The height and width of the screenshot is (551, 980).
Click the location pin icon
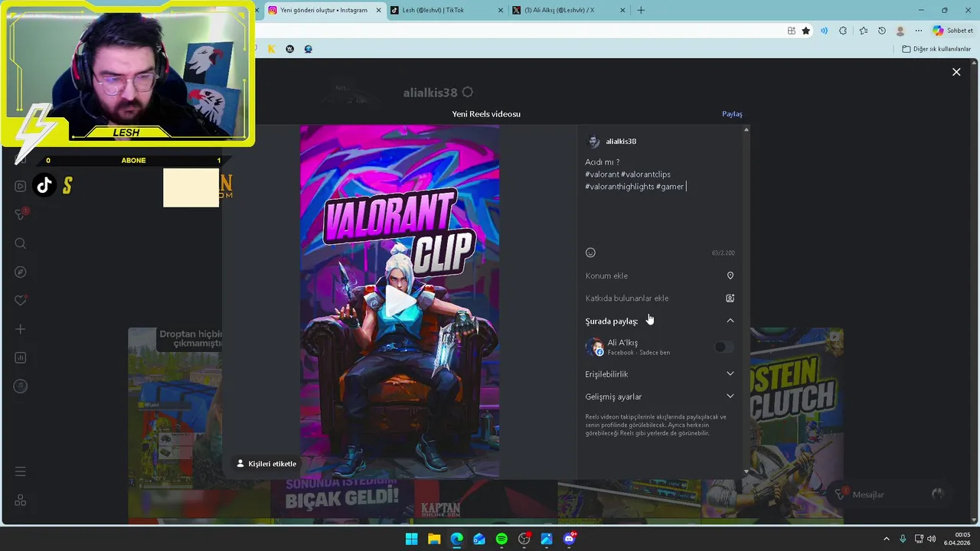[730, 275]
